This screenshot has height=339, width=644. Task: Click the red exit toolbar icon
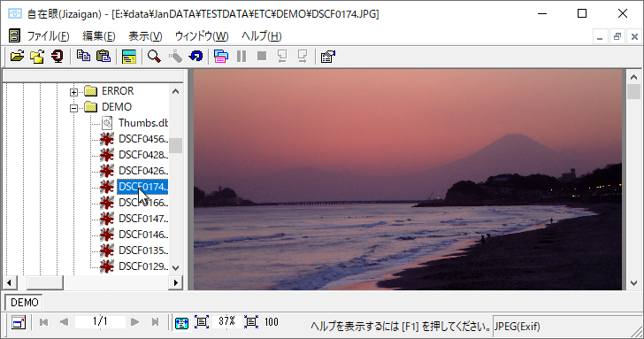[x=57, y=57]
